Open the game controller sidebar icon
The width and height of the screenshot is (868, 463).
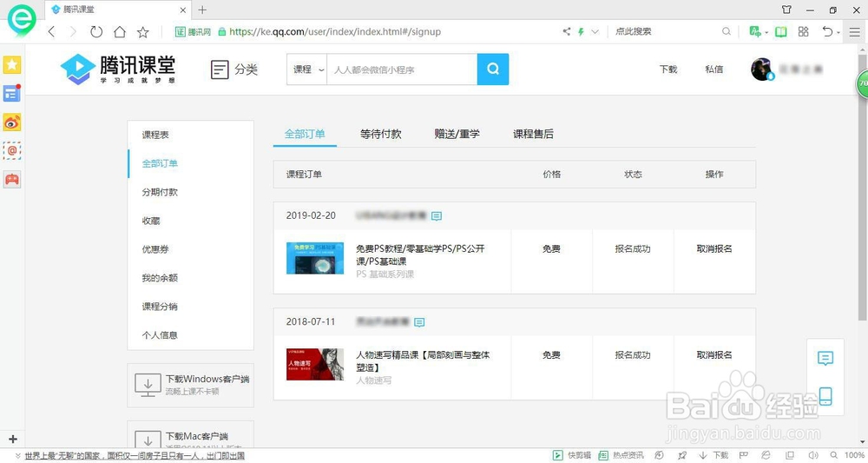point(12,180)
